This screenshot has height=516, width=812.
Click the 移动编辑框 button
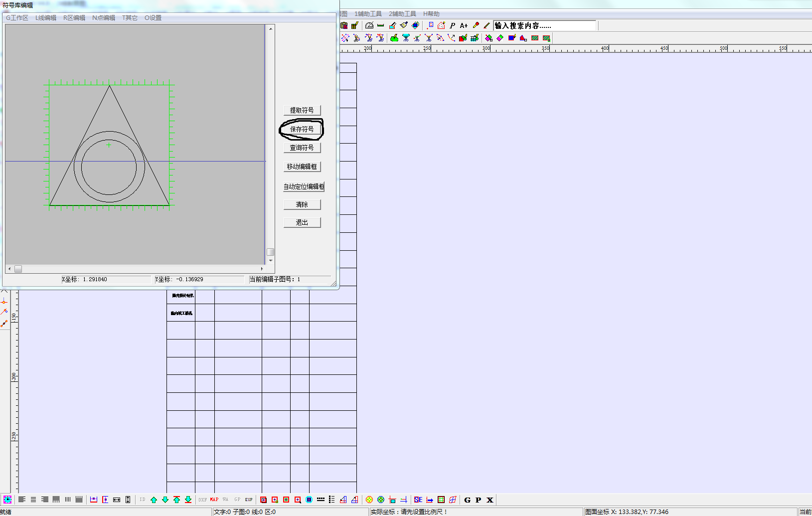[302, 167]
